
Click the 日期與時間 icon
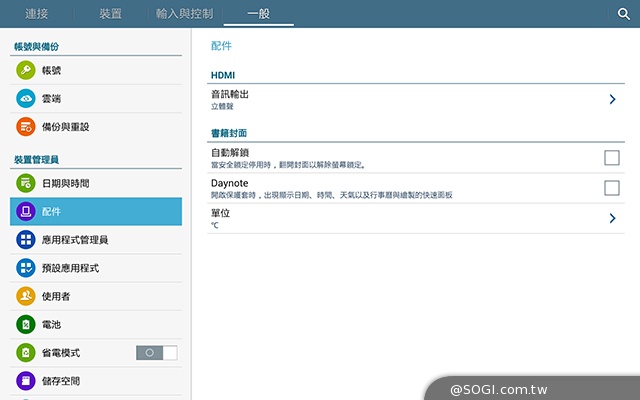point(26,184)
